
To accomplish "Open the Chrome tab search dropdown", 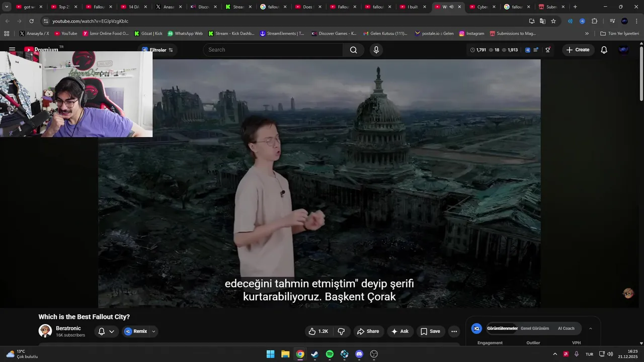I will click(x=7, y=7).
